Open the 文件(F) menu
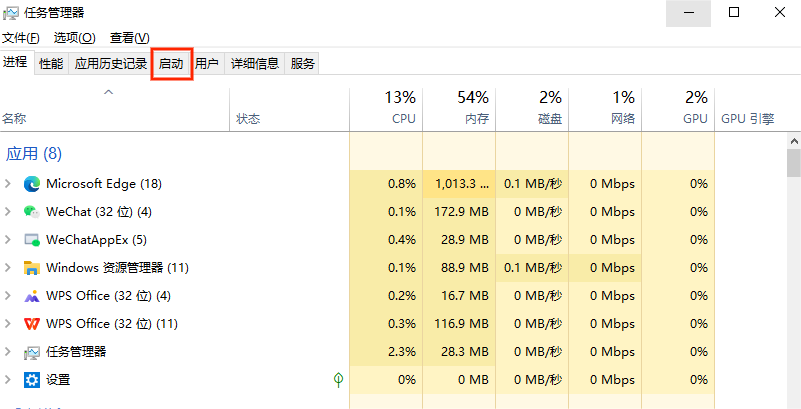 pos(20,38)
